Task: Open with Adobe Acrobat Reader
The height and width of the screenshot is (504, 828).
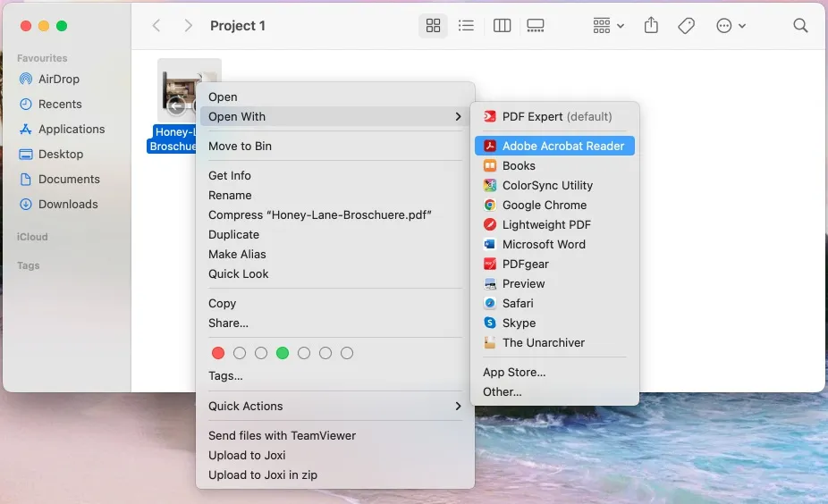Action: pyautogui.click(x=554, y=147)
